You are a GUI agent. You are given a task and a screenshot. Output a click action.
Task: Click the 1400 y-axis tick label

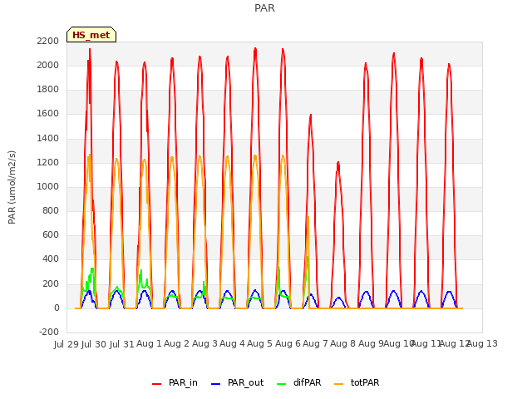coord(48,138)
